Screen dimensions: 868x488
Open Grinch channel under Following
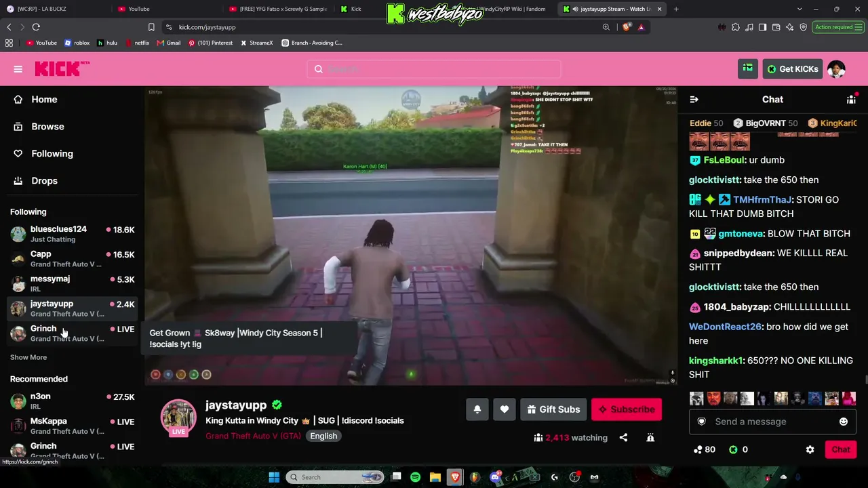coord(72,333)
